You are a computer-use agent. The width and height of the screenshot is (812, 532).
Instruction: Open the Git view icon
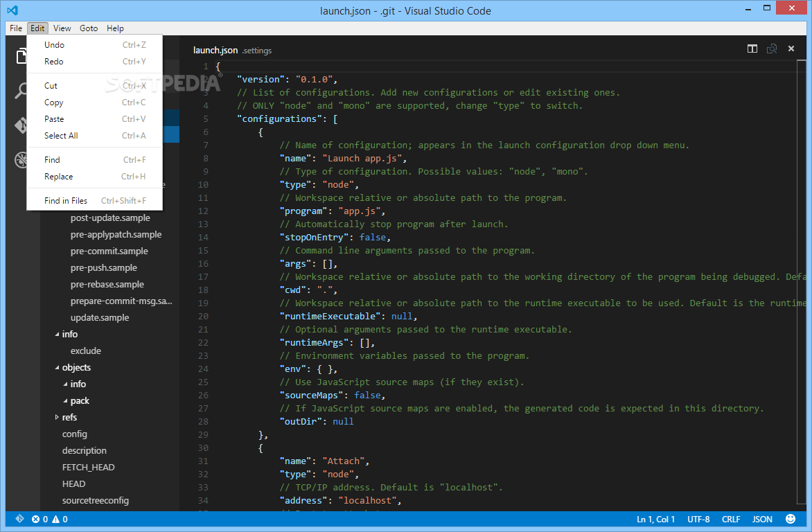click(x=21, y=125)
